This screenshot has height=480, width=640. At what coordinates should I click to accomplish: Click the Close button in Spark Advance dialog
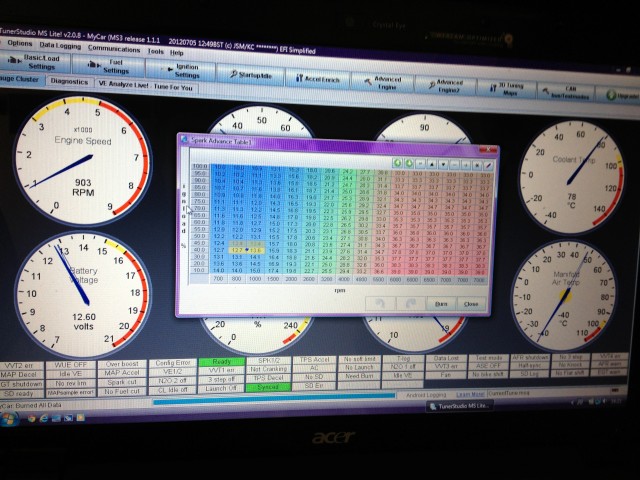coord(471,304)
